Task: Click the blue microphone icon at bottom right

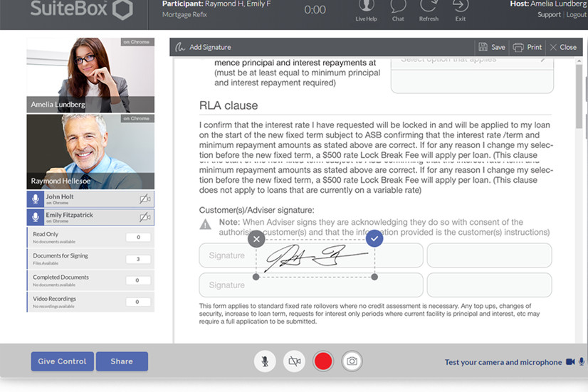Action: pyautogui.click(x=582, y=361)
